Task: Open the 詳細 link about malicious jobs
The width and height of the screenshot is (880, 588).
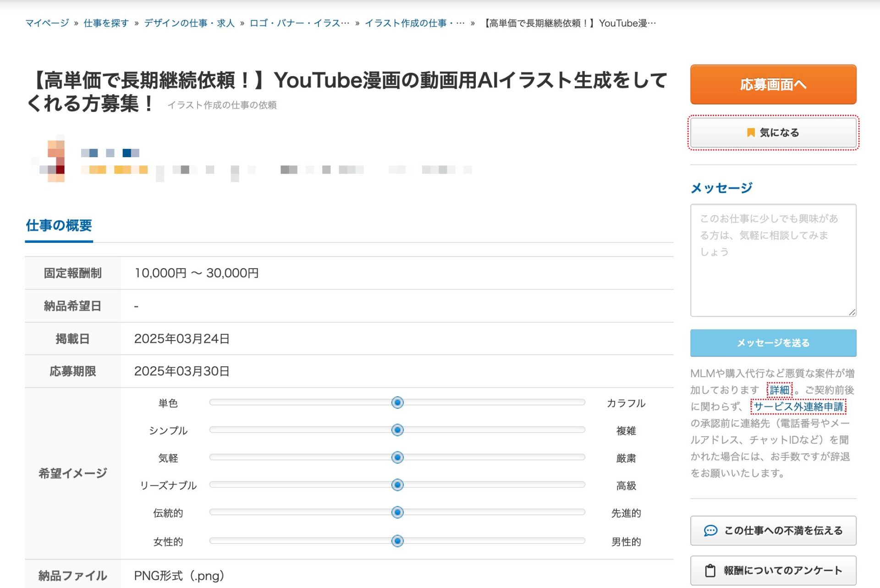Action: tap(779, 390)
